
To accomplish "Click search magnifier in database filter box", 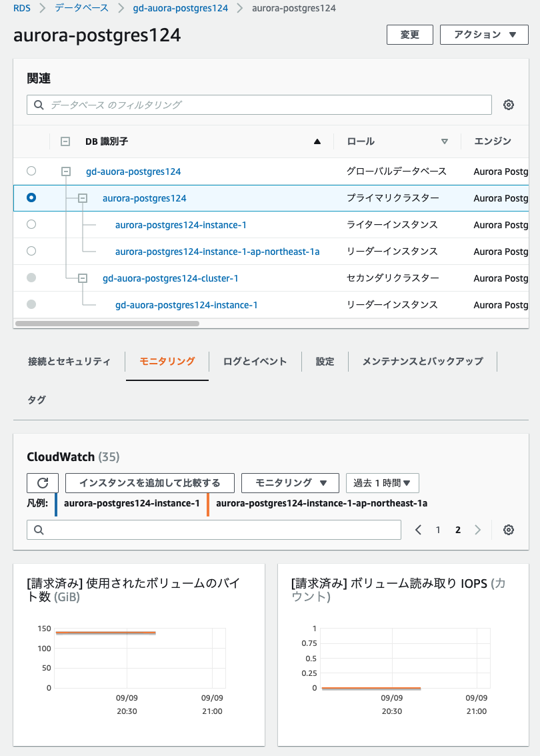I will click(x=39, y=105).
